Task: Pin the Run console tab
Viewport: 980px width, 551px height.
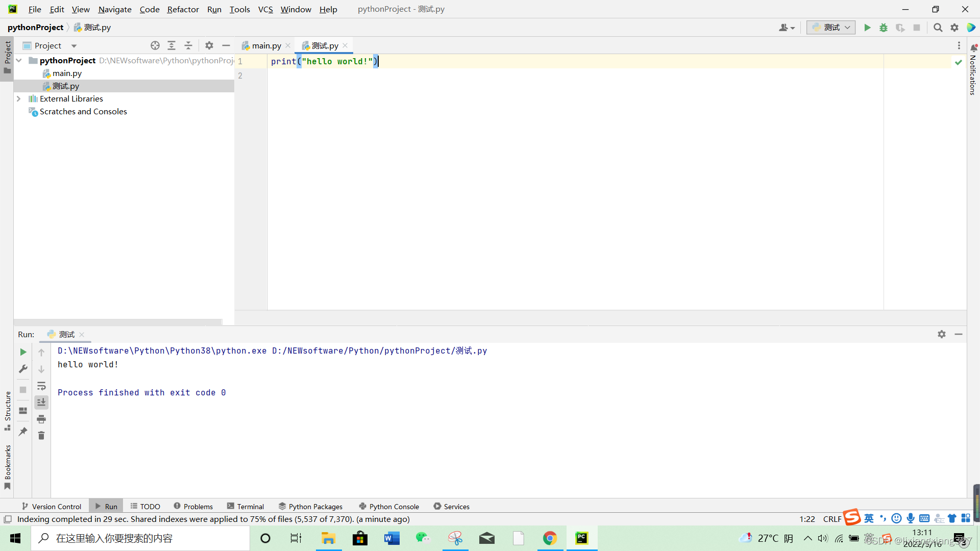Action: (22, 432)
